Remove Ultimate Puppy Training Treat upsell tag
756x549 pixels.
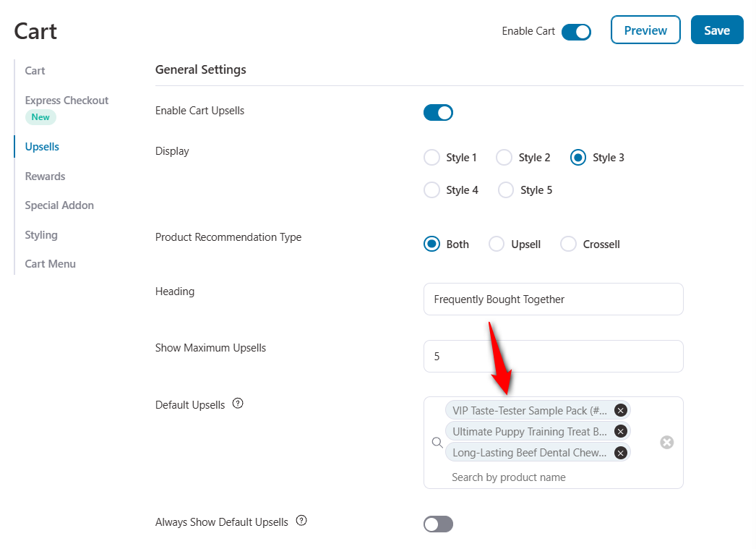[x=621, y=431]
